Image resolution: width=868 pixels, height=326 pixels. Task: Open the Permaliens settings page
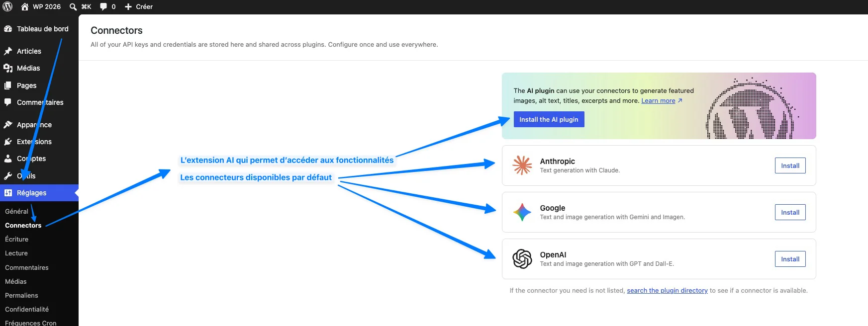click(x=21, y=295)
